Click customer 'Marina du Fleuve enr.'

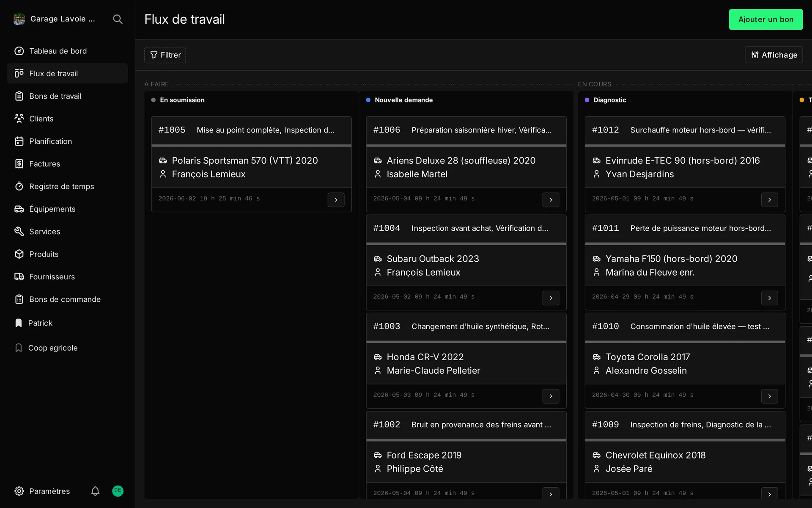pos(650,272)
